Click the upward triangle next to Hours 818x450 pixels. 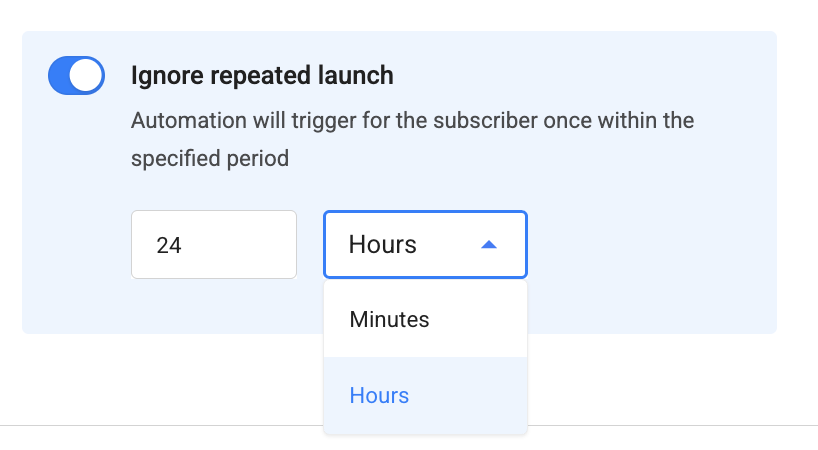tap(489, 245)
